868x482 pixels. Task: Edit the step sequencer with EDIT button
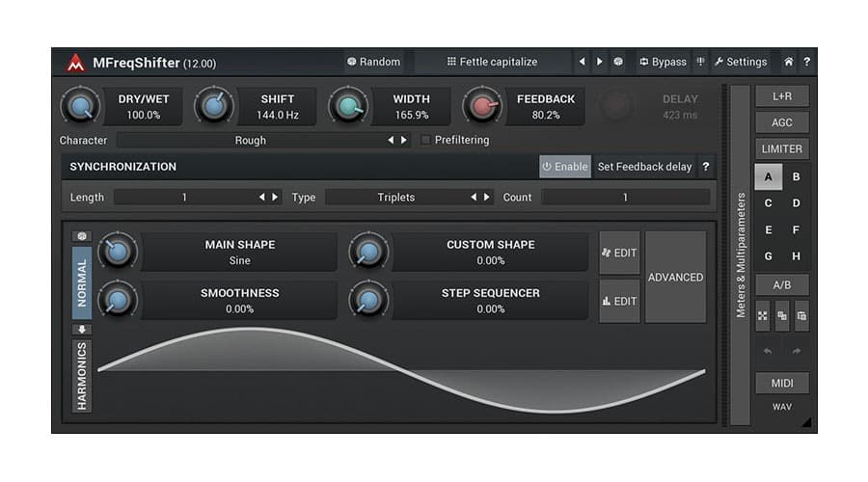619,301
